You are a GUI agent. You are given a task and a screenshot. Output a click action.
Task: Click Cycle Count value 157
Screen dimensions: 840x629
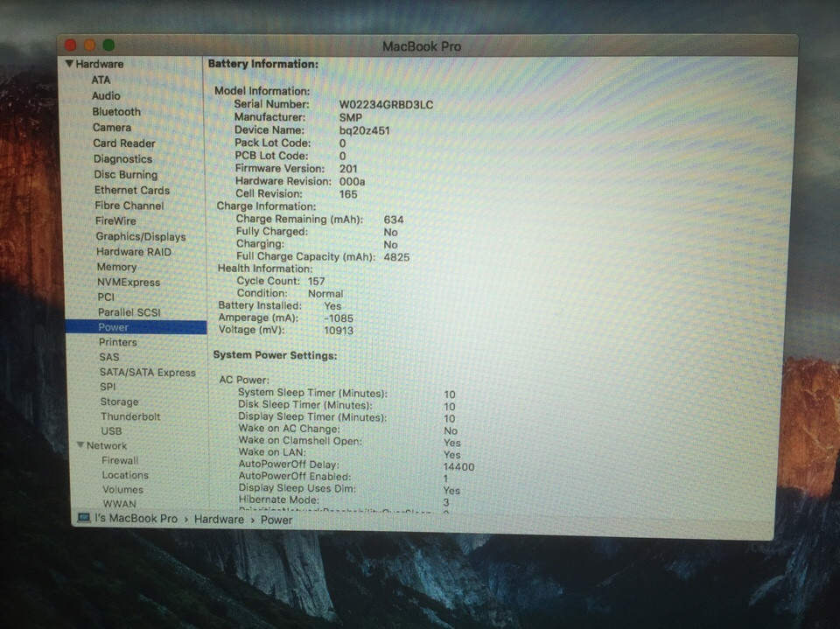coord(317,281)
